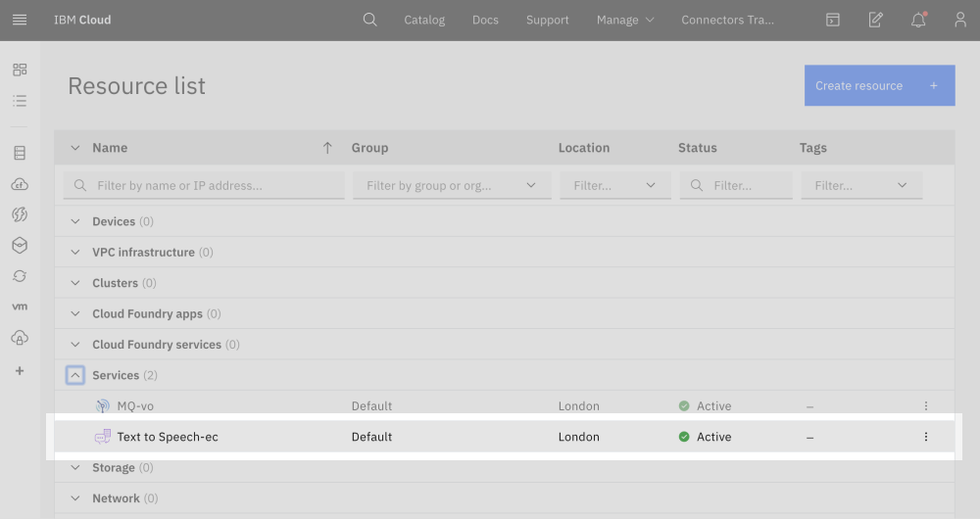The image size is (980, 519).
Task: Open the cost estimator calculator icon
Action: click(x=832, y=20)
